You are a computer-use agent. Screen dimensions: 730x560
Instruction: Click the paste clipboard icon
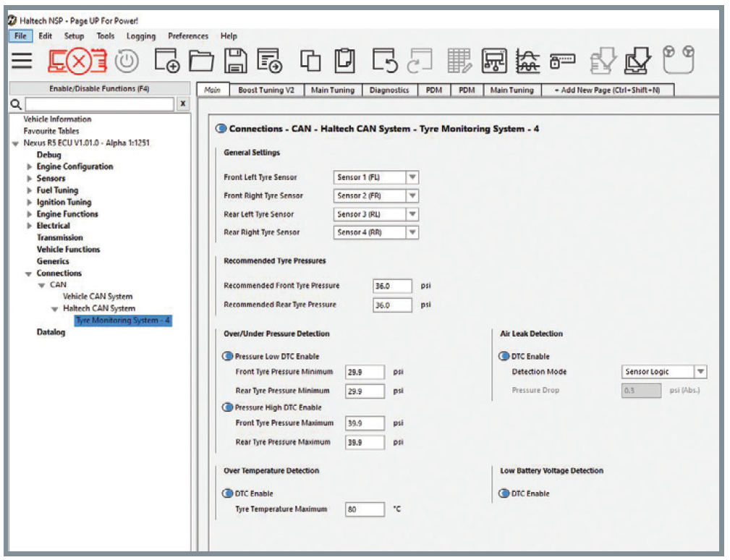(x=345, y=61)
